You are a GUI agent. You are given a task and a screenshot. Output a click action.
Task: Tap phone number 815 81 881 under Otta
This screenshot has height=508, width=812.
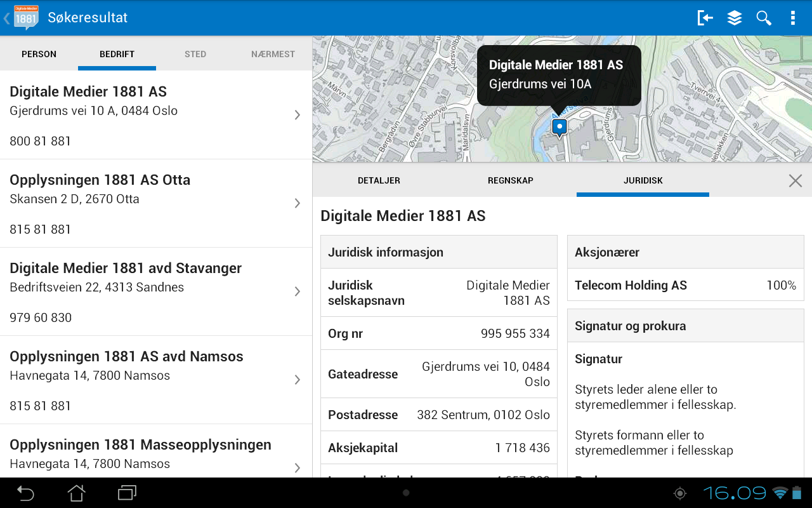pos(41,229)
